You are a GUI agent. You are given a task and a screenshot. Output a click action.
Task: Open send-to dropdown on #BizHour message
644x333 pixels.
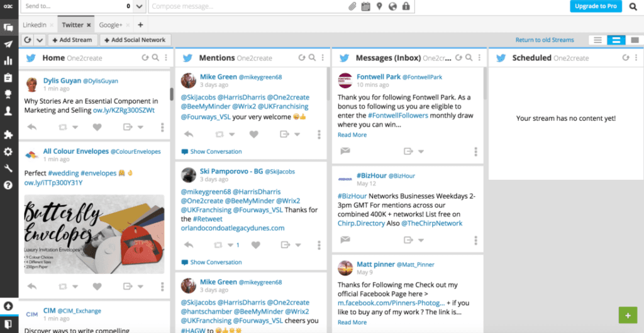click(x=421, y=240)
